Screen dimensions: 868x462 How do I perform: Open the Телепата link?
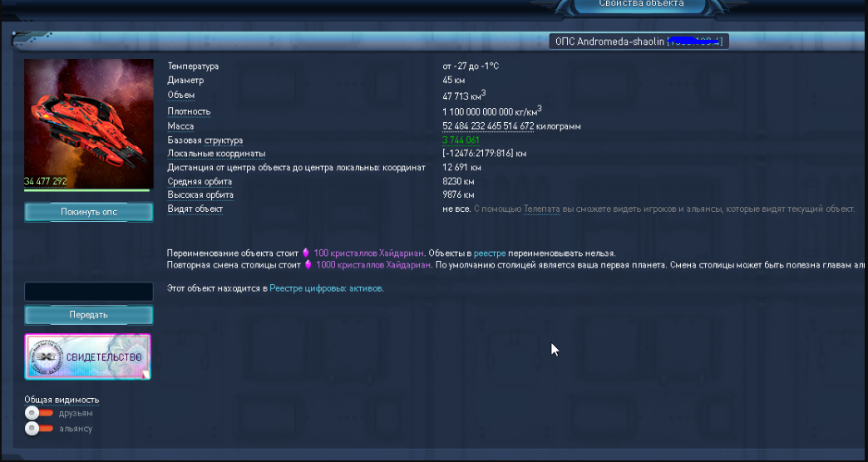[541, 209]
